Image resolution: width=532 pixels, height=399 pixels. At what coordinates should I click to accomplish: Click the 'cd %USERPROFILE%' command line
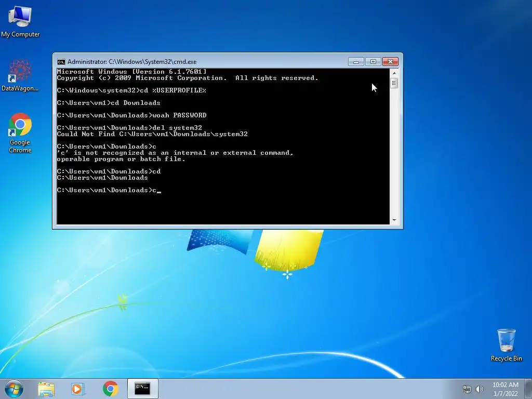coord(131,90)
